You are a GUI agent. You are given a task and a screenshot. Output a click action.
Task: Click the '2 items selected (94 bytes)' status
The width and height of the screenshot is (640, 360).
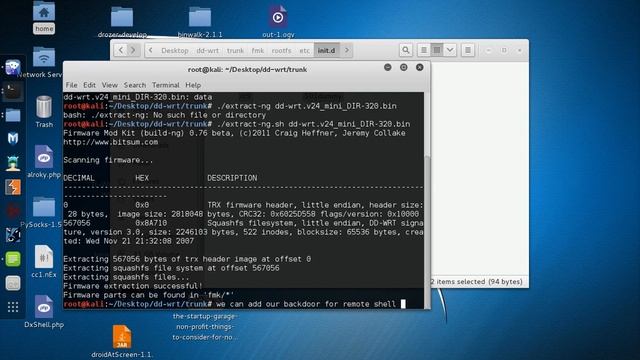476,282
